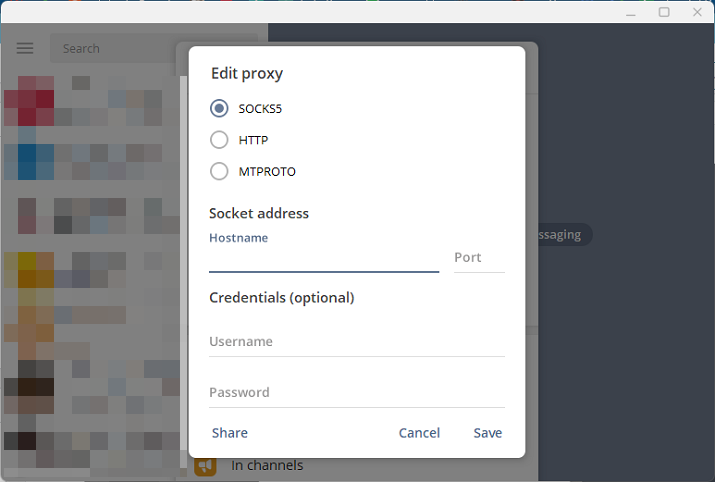Close the Telegram window
Image resolution: width=715 pixels, height=482 pixels.
[x=697, y=12]
